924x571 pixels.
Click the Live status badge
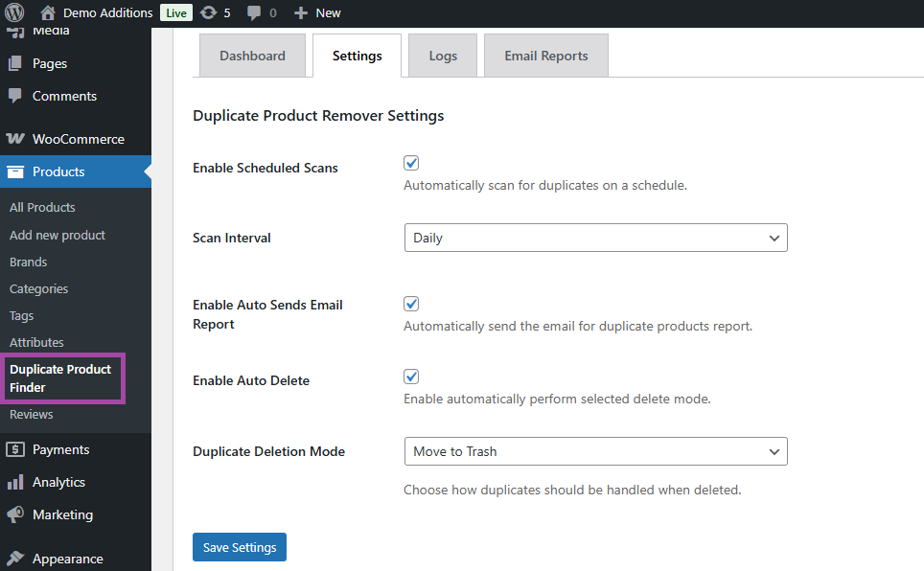(176, 13)
